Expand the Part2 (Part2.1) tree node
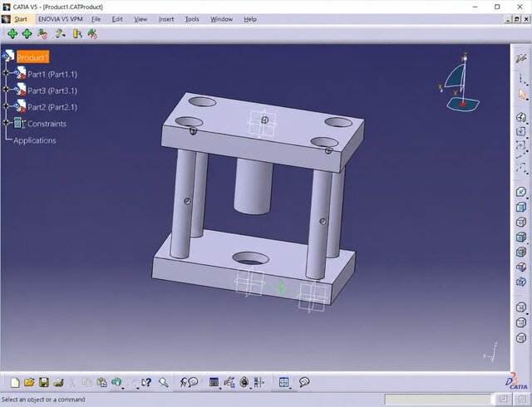 (x=6, y=106)
